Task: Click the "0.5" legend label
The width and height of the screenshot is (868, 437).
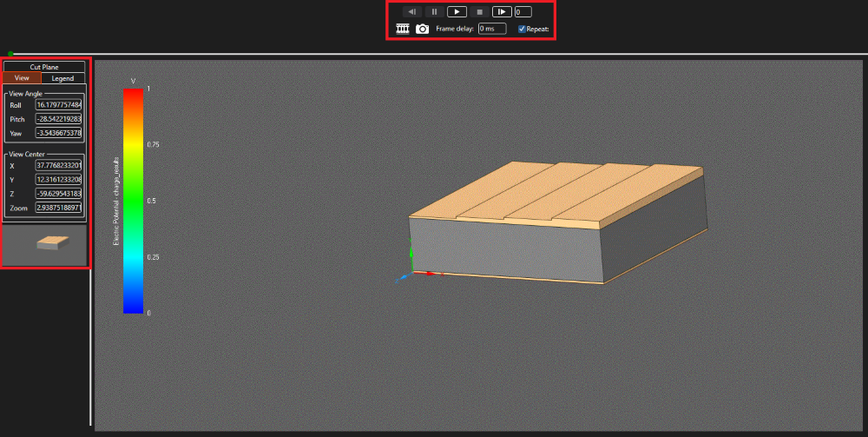Action: pyautogui.click(x=151, y=201)
